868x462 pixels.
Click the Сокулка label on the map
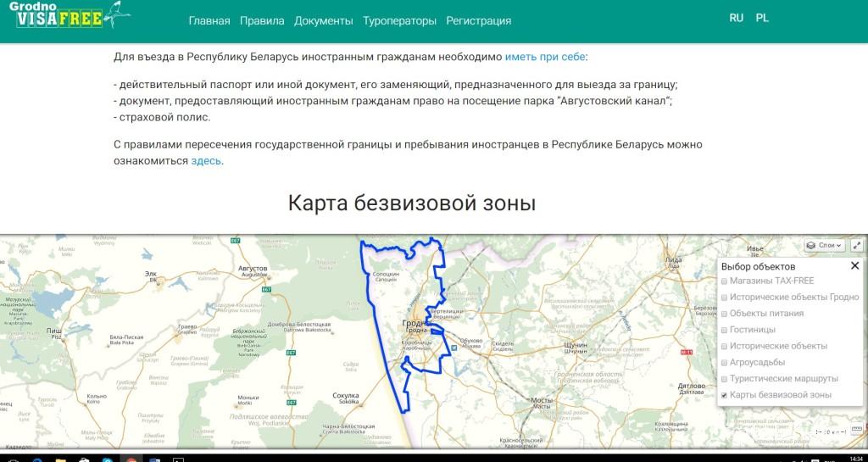coord(346,398)
